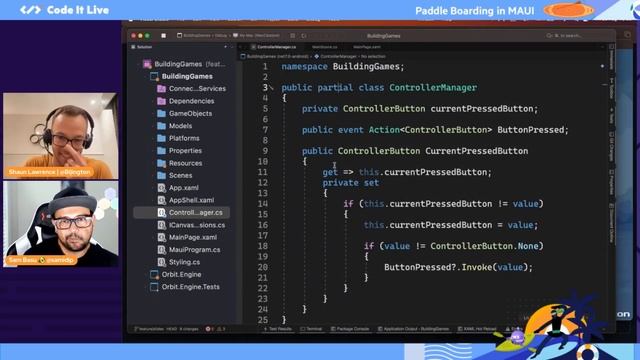Select the BuildingGames solution root node

[184, 64]
